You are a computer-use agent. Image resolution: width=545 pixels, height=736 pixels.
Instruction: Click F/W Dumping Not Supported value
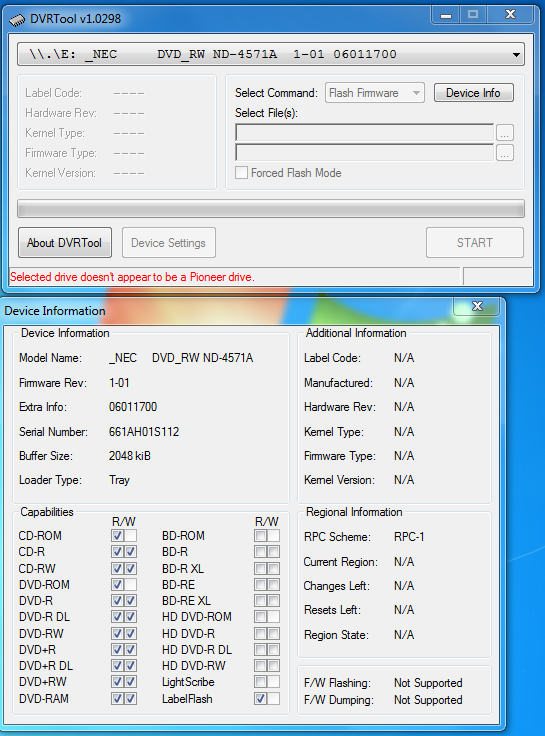pos(428,700)
